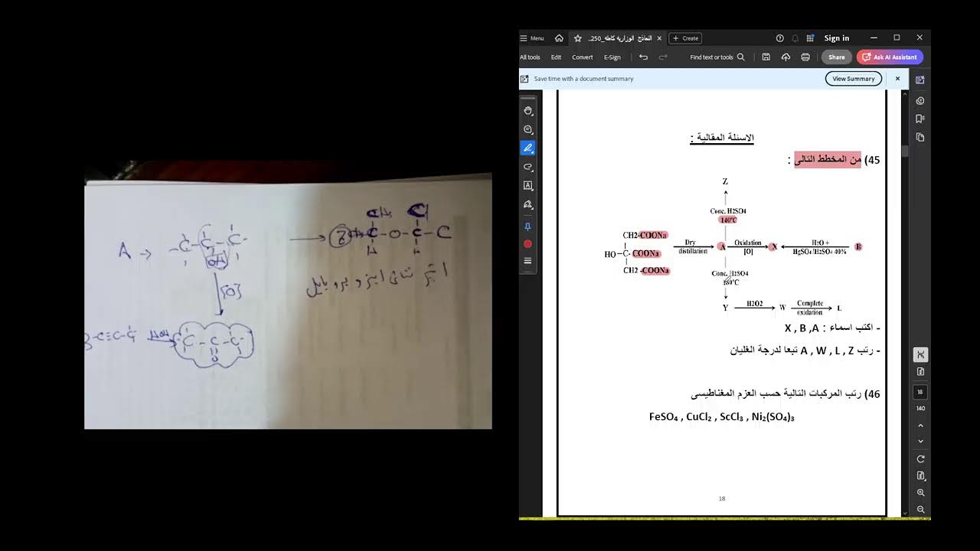Click the current page number 18 box
This screenshot has width=980, height=551.
tap(920, 392)
